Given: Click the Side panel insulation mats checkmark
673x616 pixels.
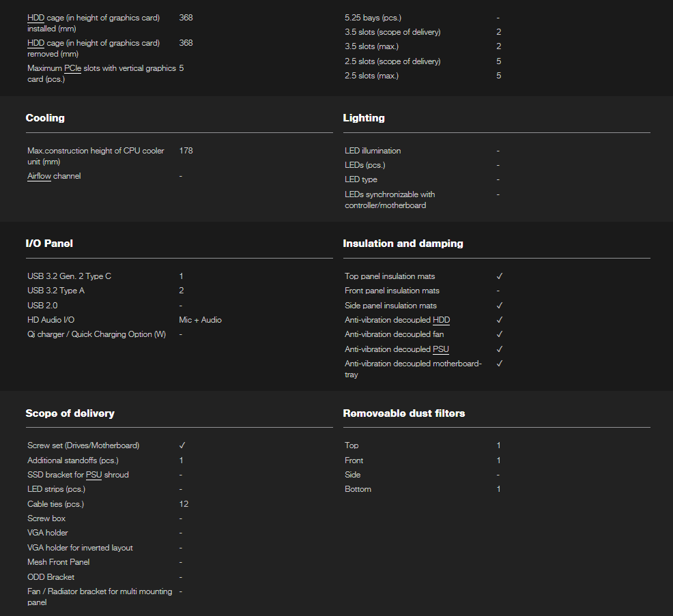Looking at the screenshot, I should tap(500, 306).
